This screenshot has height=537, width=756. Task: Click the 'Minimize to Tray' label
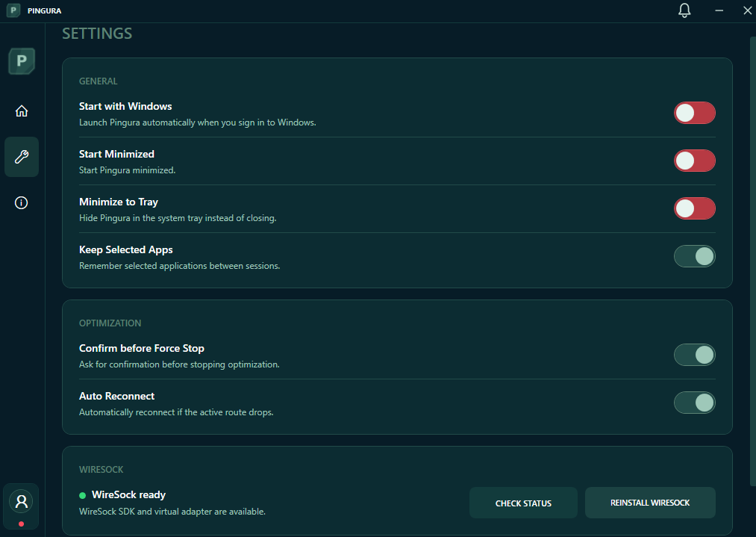(119, 202)
